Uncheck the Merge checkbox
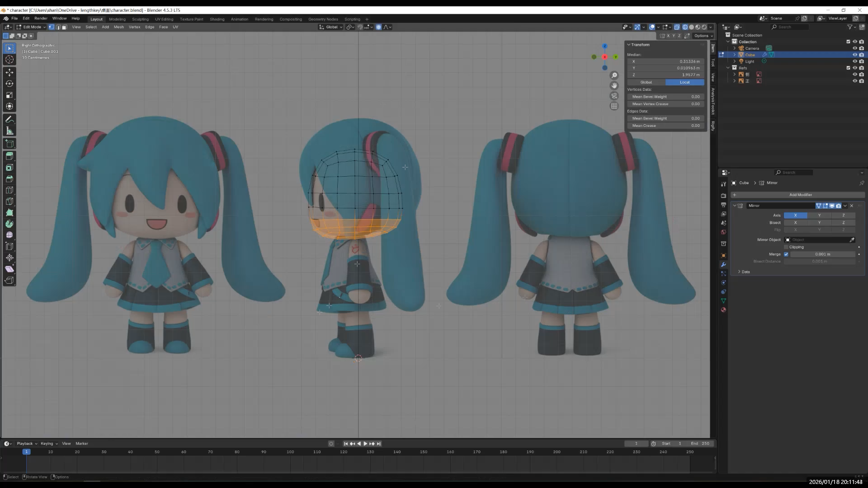 [786, 254]
